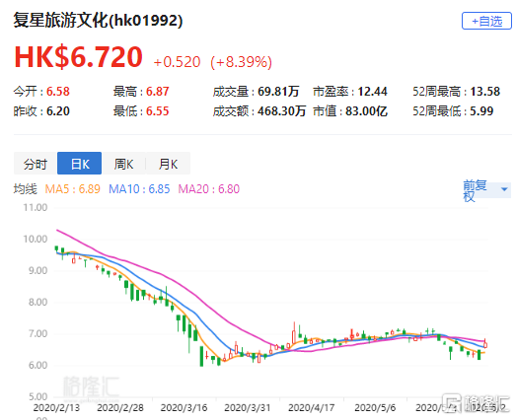The height and width of the screenshot is (420, 516).
Task: Click the current price HK$6.720
Action: point(78,57)
